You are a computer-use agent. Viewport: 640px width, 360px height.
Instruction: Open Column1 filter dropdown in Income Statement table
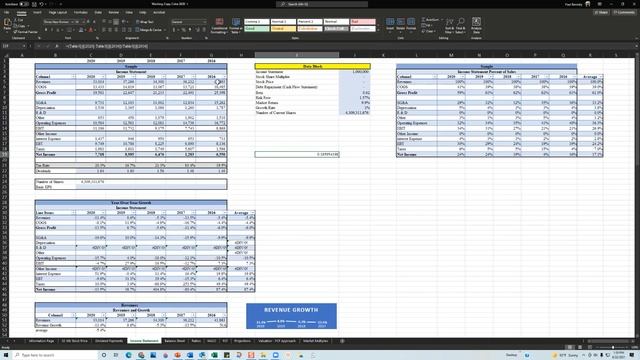coord(73,76)
